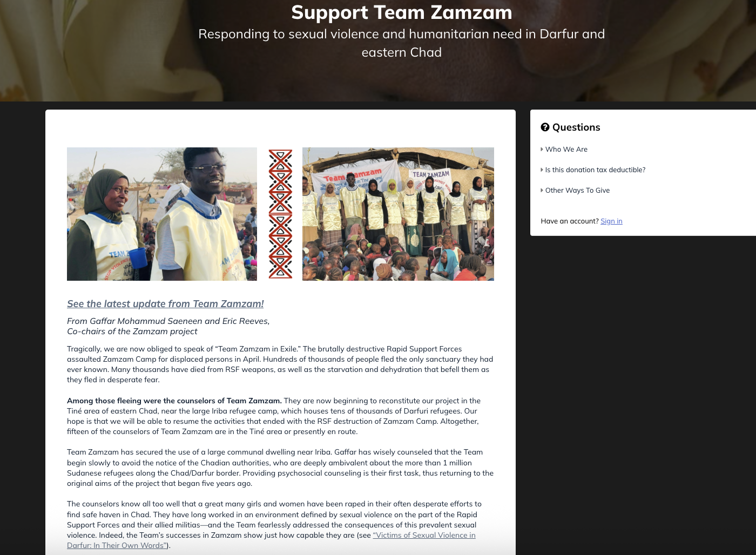Viewport: 756px width, 555px height.
Task: Click the group photo with Team Zamzam banners
Action: [x=398, y=214]
